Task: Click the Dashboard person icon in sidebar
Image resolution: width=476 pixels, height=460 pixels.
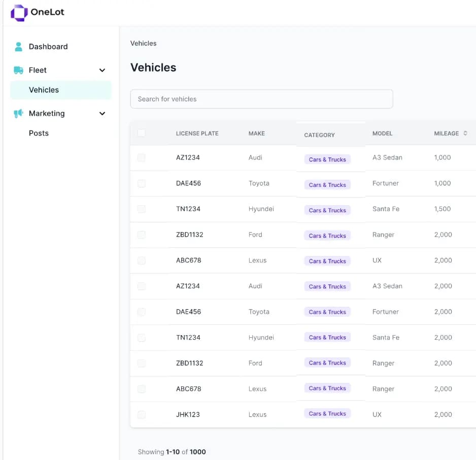Action: pyautogui.click(x=19, y=46)
